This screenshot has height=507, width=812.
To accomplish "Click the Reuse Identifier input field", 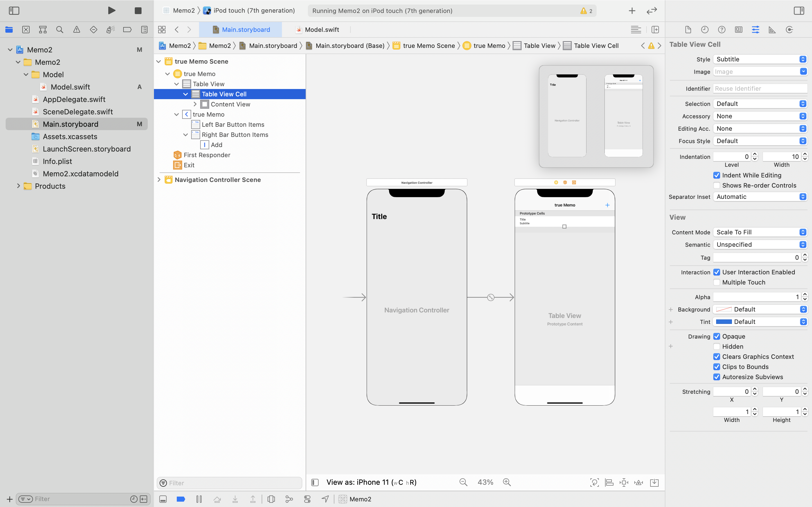I will point(760,88).
